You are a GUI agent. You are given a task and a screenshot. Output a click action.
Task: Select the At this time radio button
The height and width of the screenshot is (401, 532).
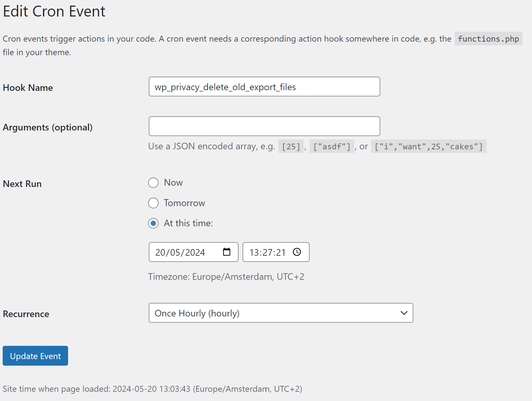pyautogui.click(x=153, y=223)
